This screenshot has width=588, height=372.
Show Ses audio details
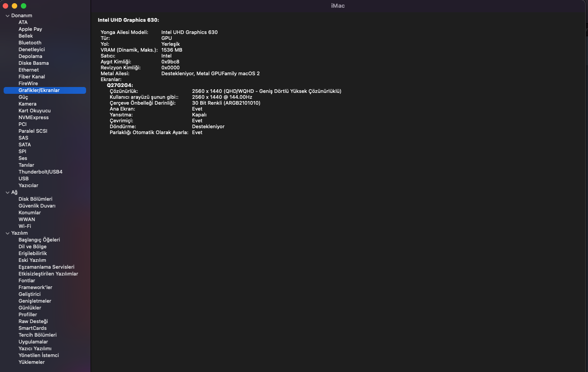[x=23, y=158]
